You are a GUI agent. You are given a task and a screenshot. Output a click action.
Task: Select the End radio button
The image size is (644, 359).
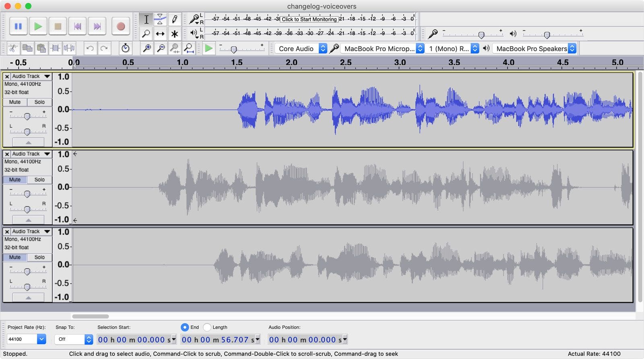(x=185, y=327)
